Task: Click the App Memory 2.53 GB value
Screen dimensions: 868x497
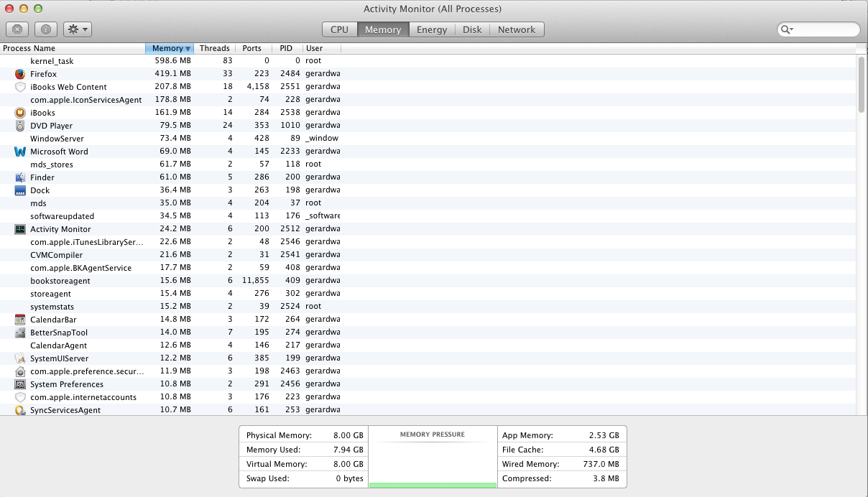Action: pos(603,435)
